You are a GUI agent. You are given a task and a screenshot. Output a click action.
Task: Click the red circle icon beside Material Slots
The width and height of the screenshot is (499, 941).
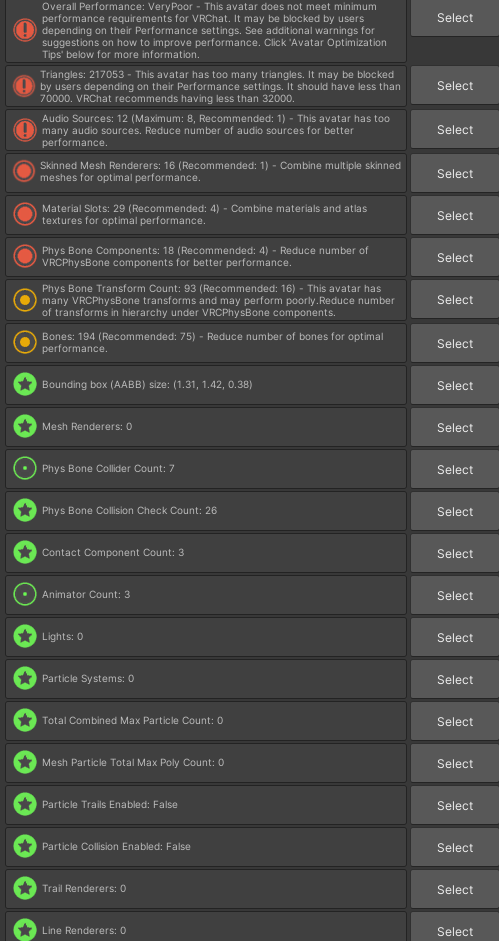(25, 214)
